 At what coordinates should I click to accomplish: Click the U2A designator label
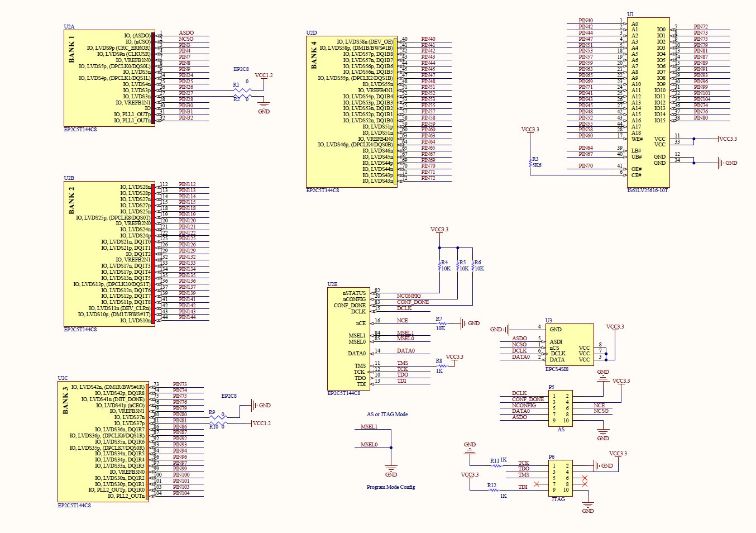pos(69,27)
